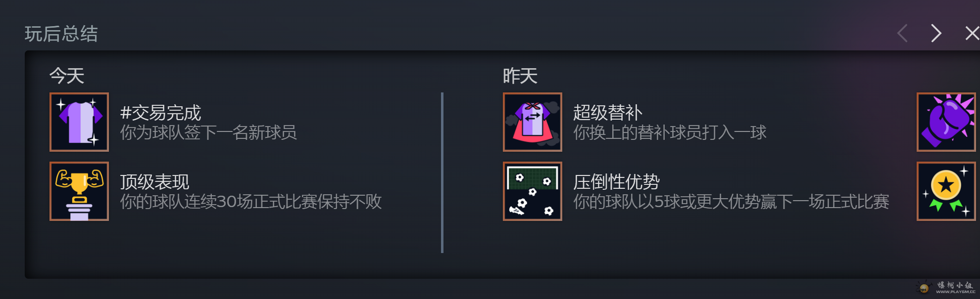
Task: Select the 顶级表现 achievement title
Action: point(155,182)
